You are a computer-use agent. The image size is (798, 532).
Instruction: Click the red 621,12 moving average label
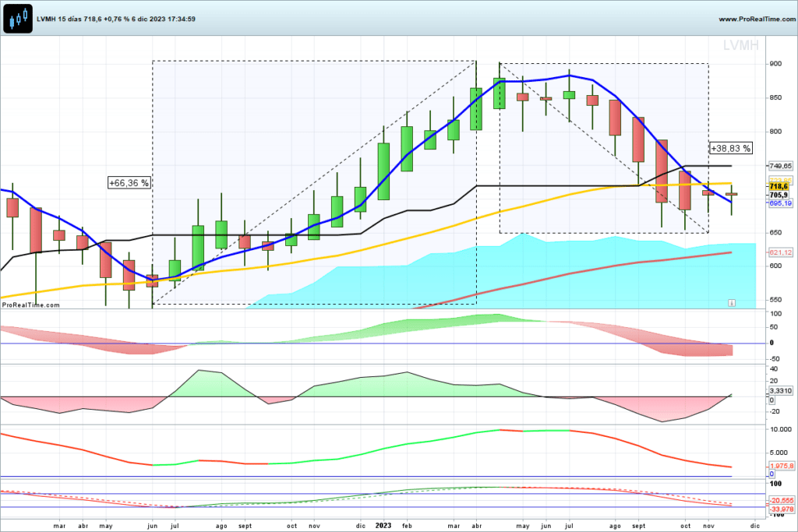coord(780,252)
